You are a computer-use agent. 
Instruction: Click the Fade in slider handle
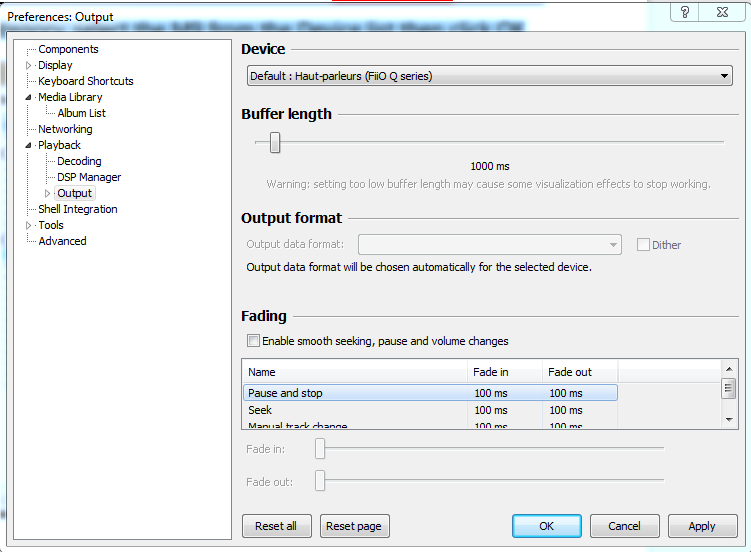320,449
